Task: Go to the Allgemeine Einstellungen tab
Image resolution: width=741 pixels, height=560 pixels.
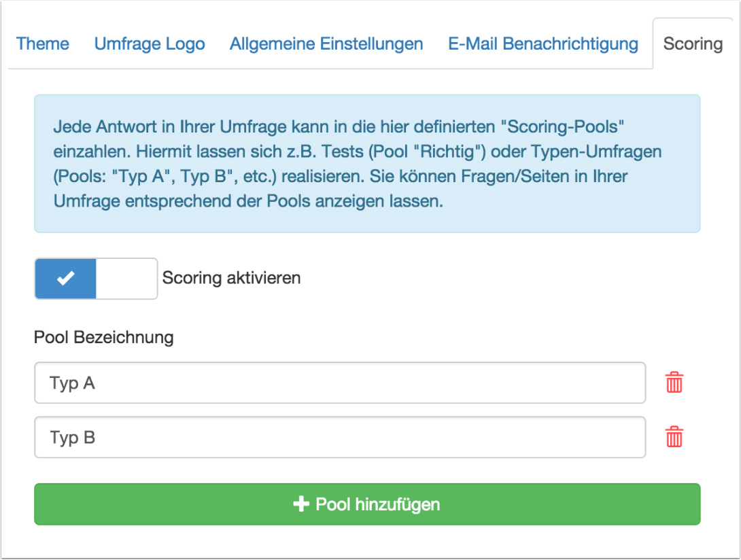Action: pos(326,44)
